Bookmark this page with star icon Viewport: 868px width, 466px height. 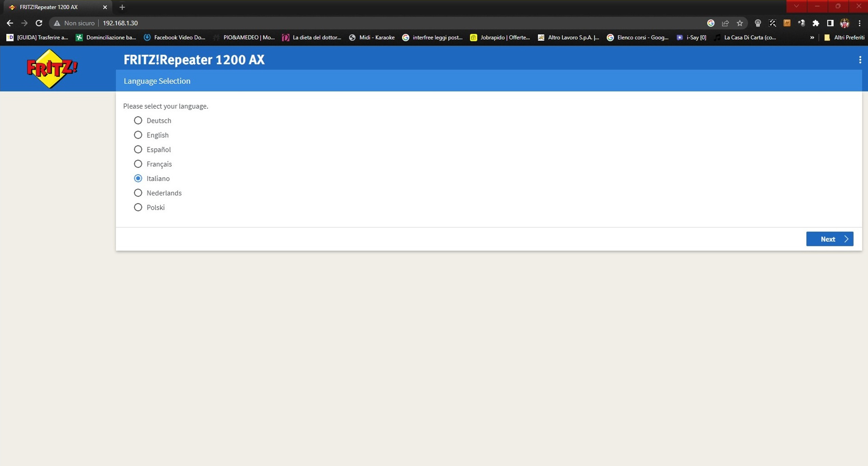(x=740, y=23)
